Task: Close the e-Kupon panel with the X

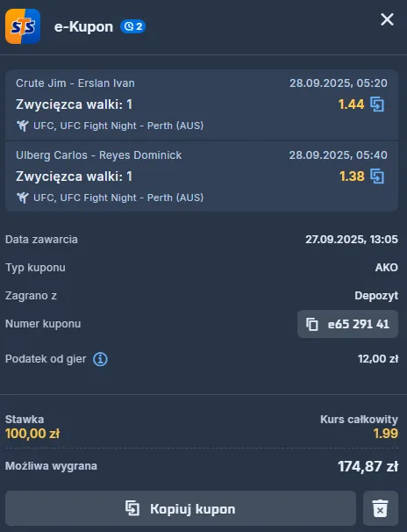Action: coord(387,19)
